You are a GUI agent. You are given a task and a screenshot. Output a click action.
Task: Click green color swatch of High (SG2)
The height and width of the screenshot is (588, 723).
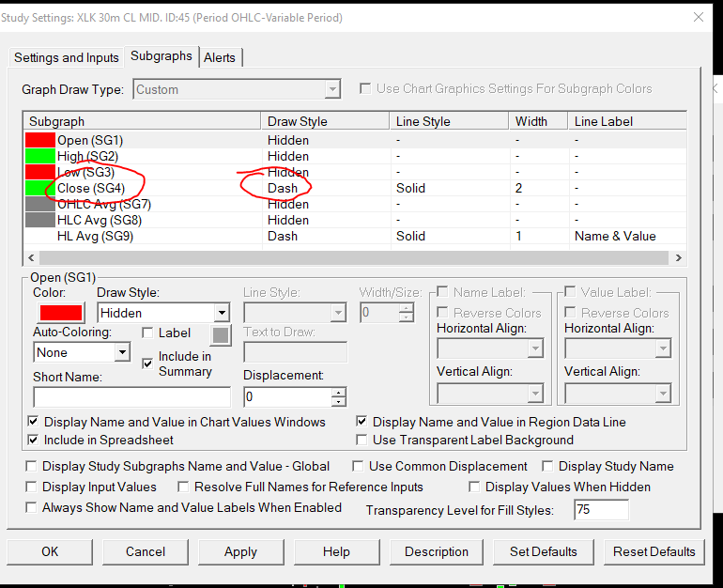tap(40, 156)
